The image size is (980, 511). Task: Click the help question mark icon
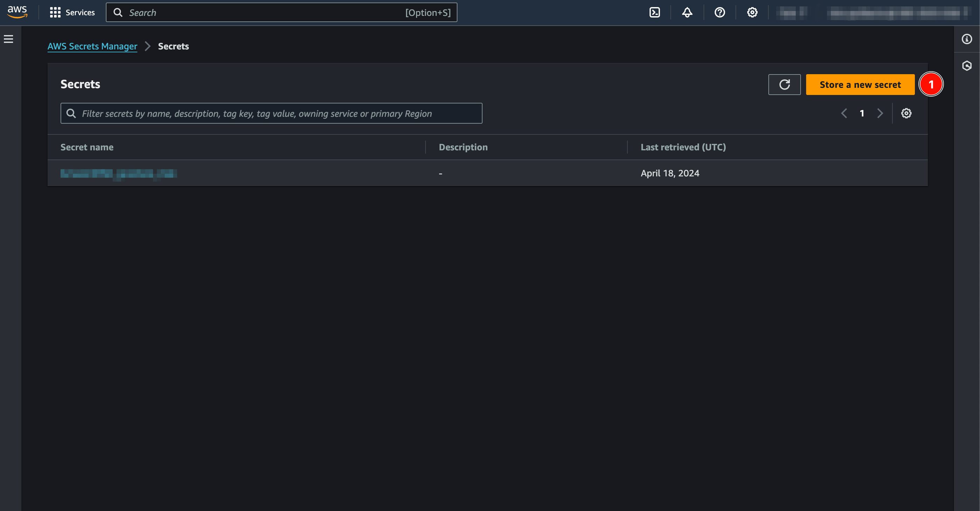point(720,12)
